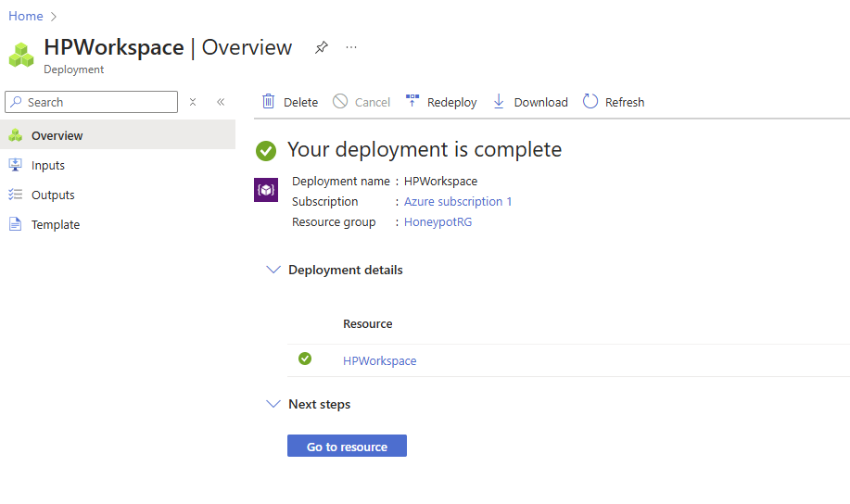Screen dimensions: 850x504
Task: Go to the Home breadcrumb link
Action: point(25,17)
